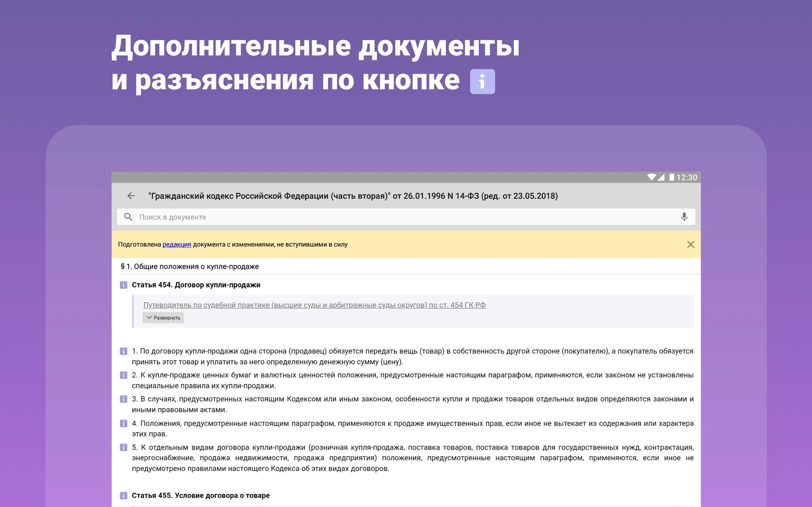Screen dimensions: 812x507
Task: Open info icon for paragraph 1
Action: 123,351
